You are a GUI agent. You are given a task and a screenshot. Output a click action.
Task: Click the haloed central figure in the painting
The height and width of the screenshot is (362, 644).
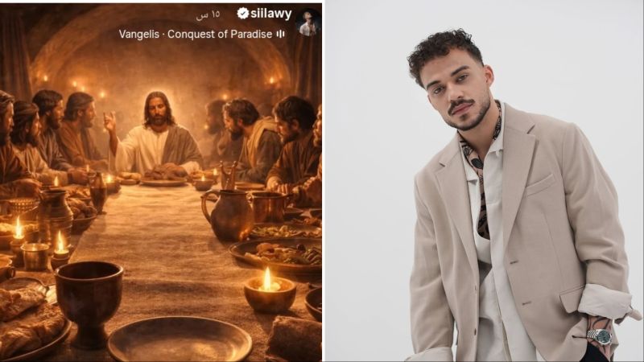158,134
